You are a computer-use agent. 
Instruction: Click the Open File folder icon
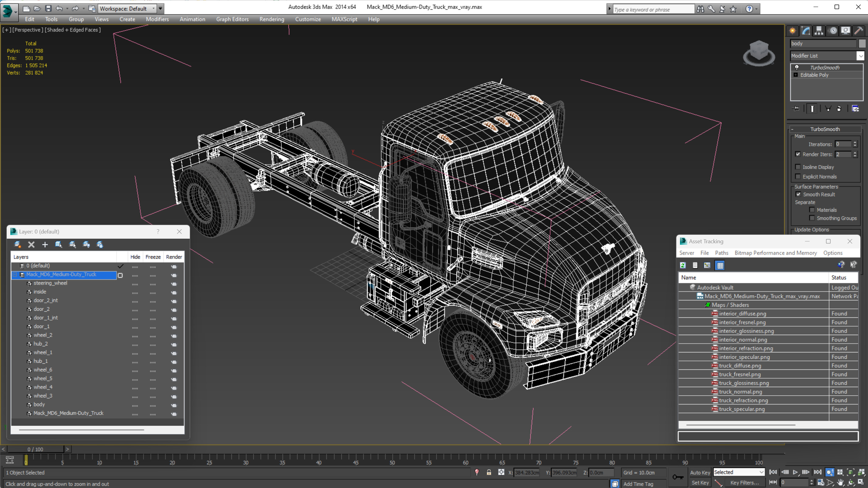pyautogui.click(x=37, y=9)
